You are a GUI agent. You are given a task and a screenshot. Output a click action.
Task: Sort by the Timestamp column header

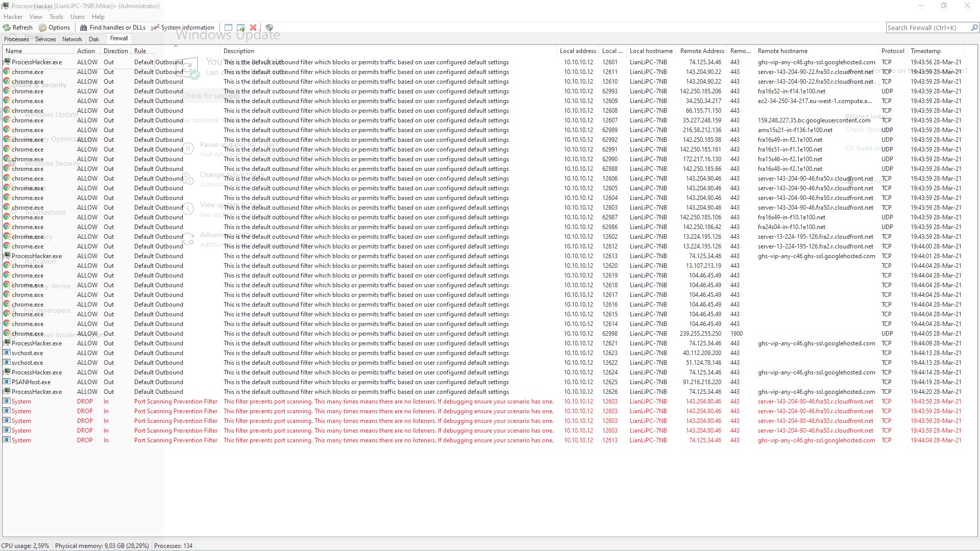(x=925, y=51)
